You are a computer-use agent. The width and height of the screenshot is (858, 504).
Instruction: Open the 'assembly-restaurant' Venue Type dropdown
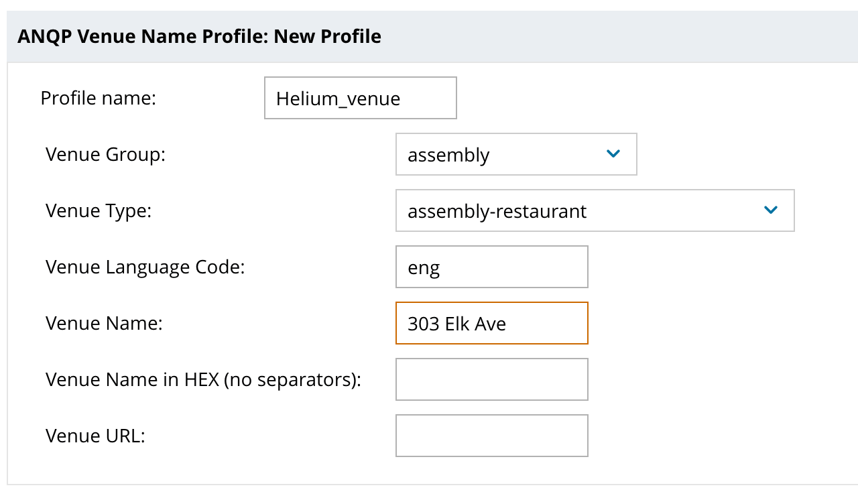594,210
